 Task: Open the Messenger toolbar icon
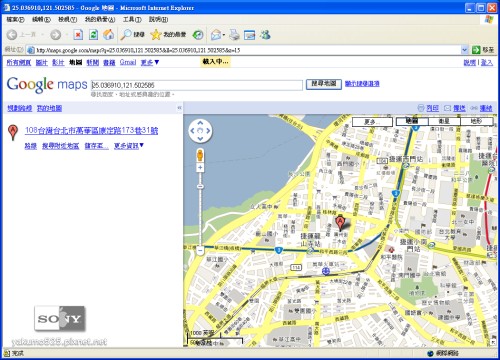(x=265, y=35)
